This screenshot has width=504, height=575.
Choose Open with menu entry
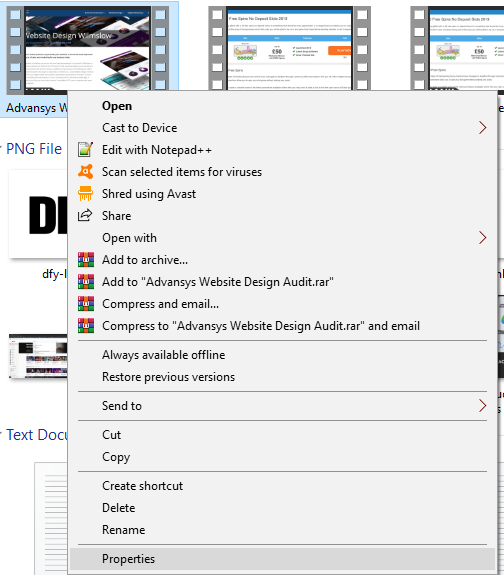282,238
